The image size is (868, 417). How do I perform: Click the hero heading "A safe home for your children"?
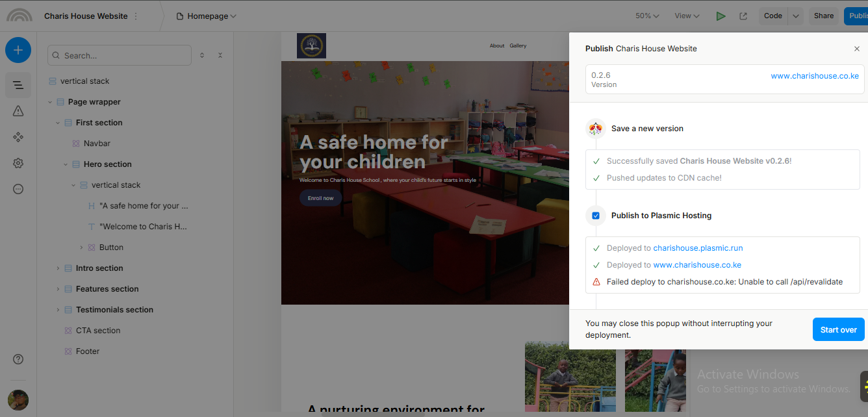374,151
